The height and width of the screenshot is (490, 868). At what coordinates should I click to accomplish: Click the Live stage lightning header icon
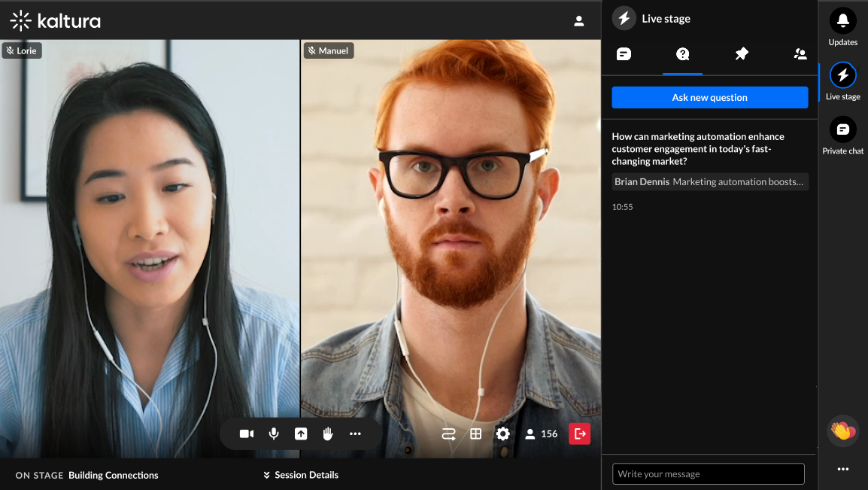[624, 18]
